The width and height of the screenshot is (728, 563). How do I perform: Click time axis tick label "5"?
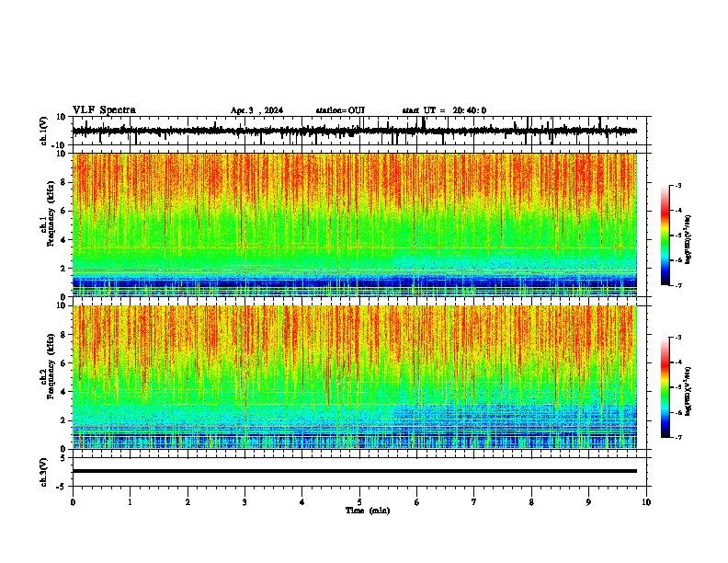pos(359,502)
